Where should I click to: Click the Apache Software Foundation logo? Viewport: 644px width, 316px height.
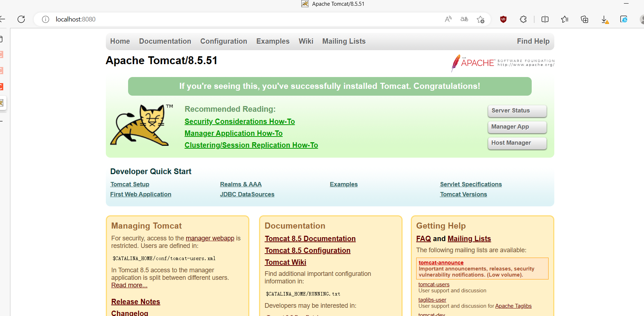pyautogui.click(x=503, y=63)
